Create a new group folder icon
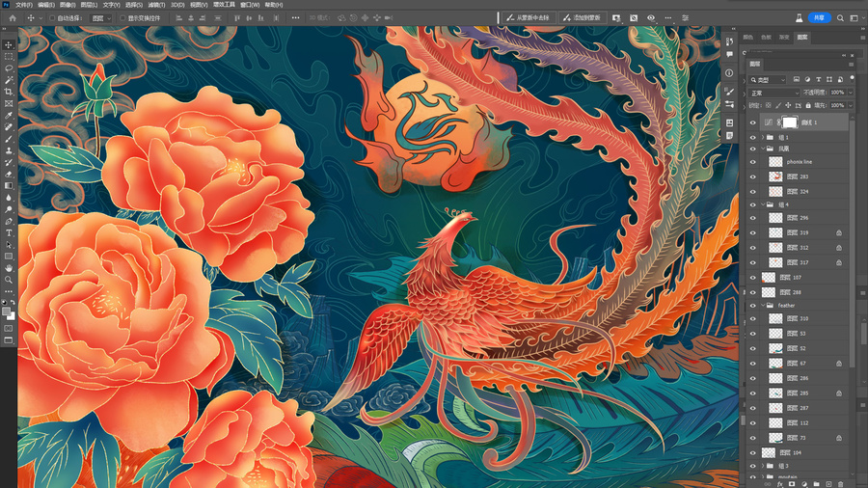 click(816, 484)
